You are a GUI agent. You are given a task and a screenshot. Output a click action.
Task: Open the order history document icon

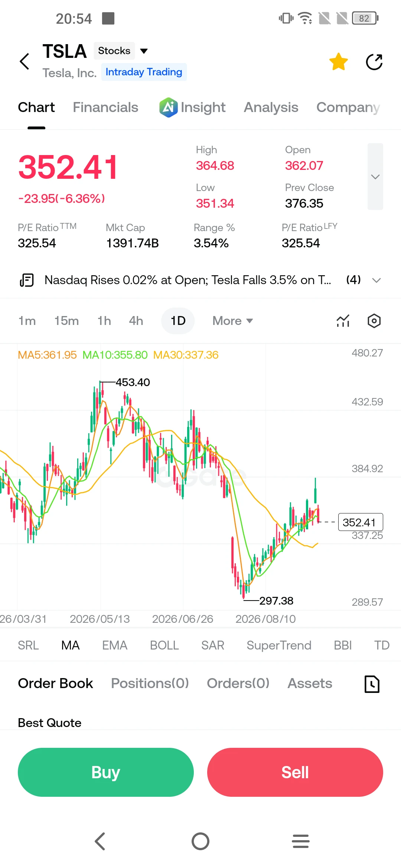(372, 684)
